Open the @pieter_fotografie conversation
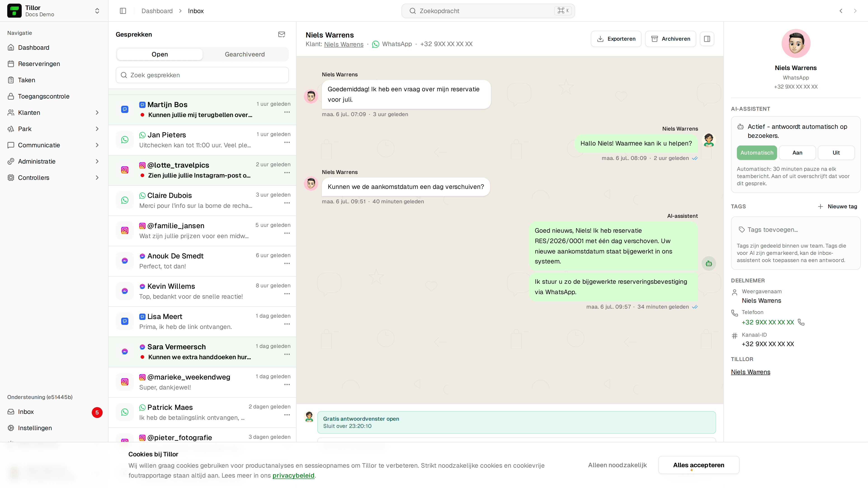This screenshot has width=868, height=488. (202, 435)
